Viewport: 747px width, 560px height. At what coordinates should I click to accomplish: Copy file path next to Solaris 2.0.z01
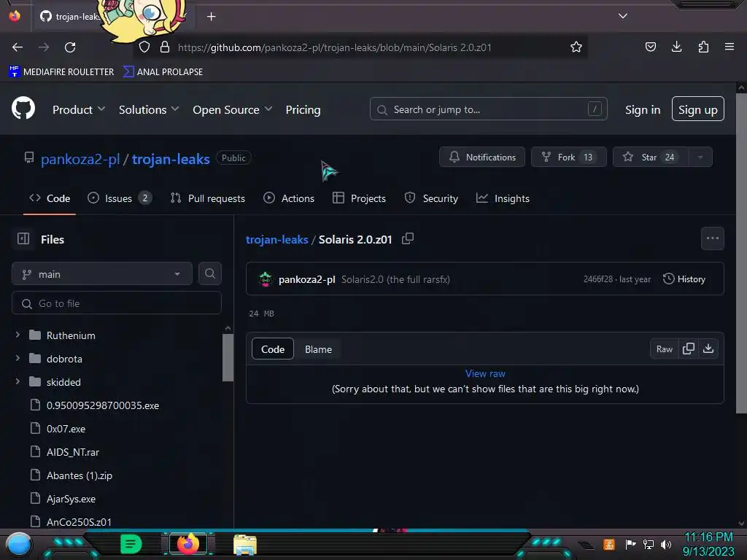coord(407,238)
